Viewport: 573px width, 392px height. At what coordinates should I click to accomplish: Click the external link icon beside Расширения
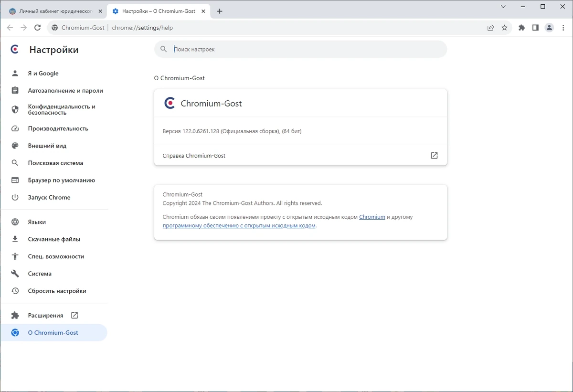pyautogui.click(x=74, y=316)
